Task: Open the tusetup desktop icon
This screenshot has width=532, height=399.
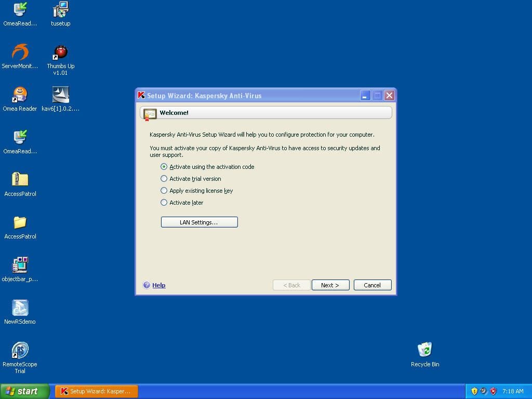Action: click(61, 9)
